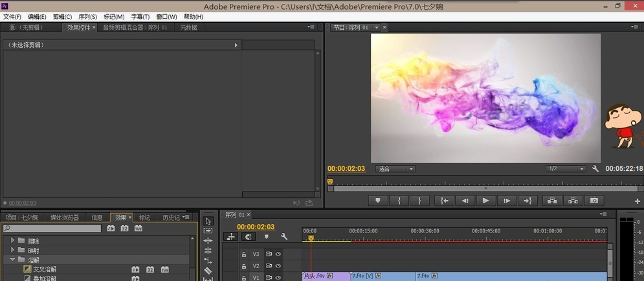The width and height of the screenshot is (644, 281).
Task: Toggle V3 track output eye icon
Action: (278, 254)
